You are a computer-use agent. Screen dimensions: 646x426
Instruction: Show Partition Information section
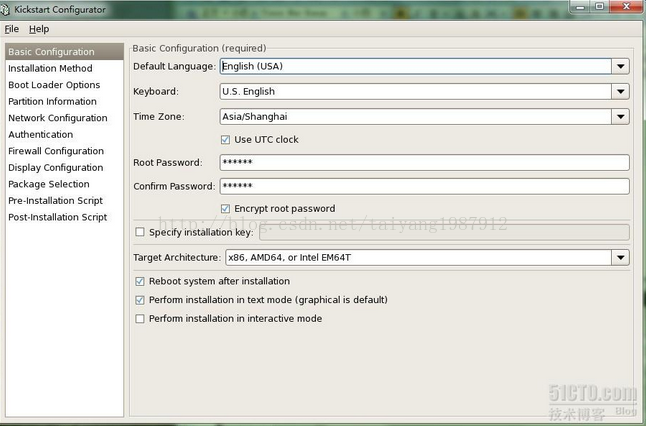[x=65, y=101]
